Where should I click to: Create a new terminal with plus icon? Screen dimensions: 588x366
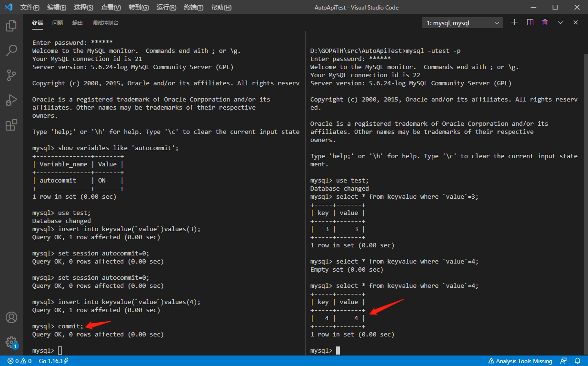pos(514,22)
